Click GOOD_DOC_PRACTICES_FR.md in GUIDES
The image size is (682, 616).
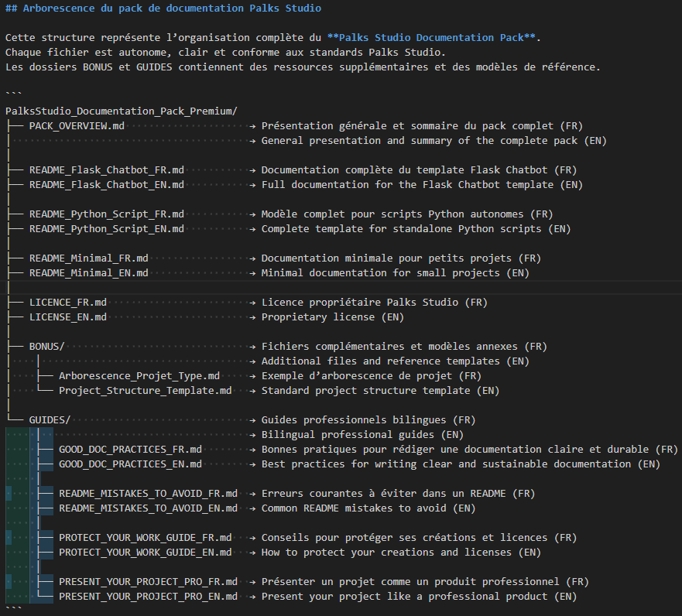[130, 449]
